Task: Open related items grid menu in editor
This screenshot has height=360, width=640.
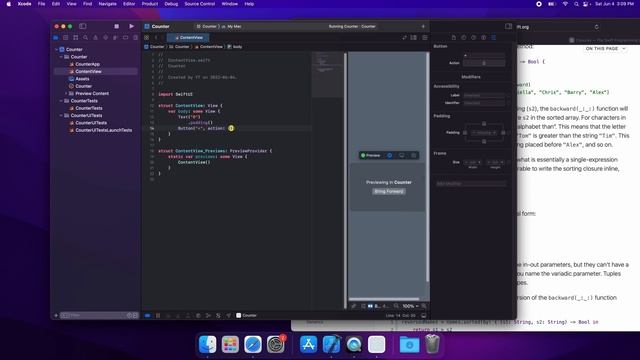Action: coord(147,38)
